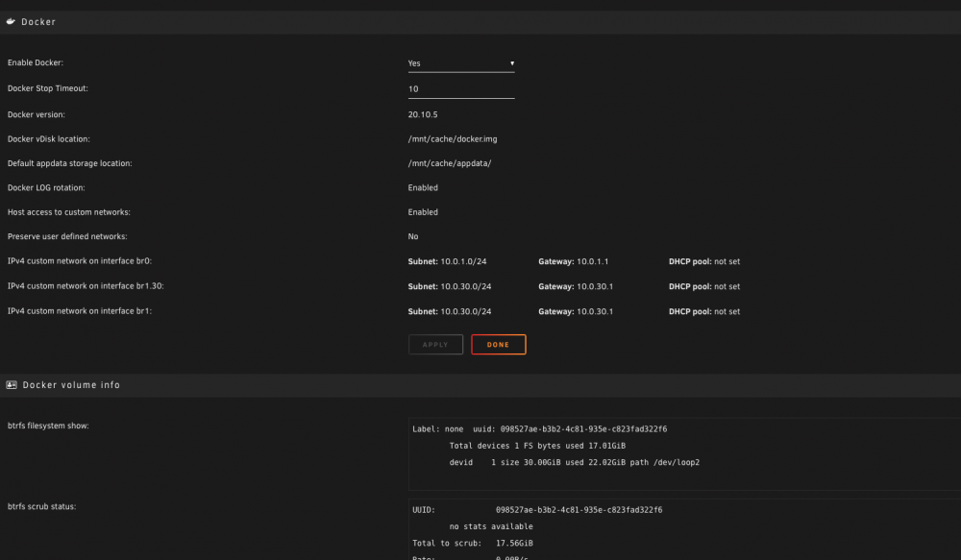Screen dimensions: 961x560
Task: Click the Docker LOG rotation label
Action: point(46,187)
